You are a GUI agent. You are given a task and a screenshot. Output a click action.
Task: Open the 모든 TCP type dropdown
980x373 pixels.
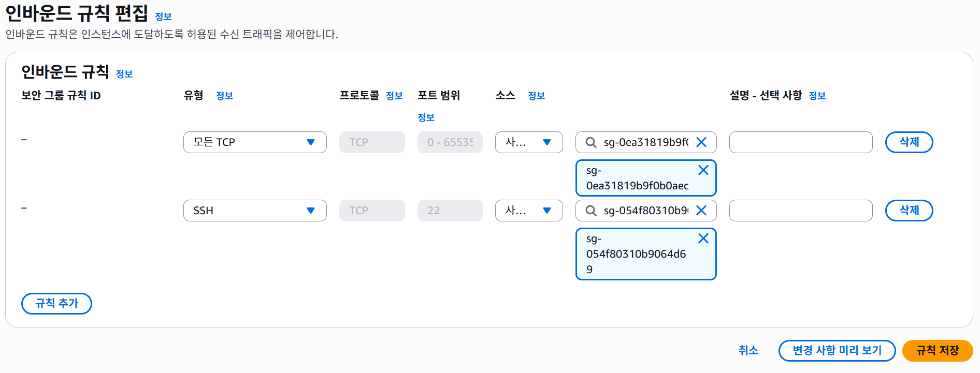[254, 142]
